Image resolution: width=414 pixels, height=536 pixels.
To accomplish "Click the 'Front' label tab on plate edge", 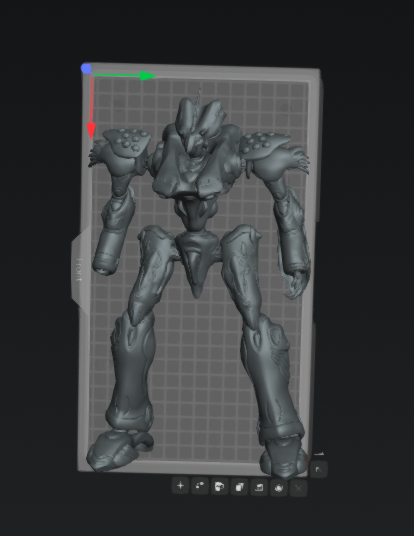I will tap(79, 270).
